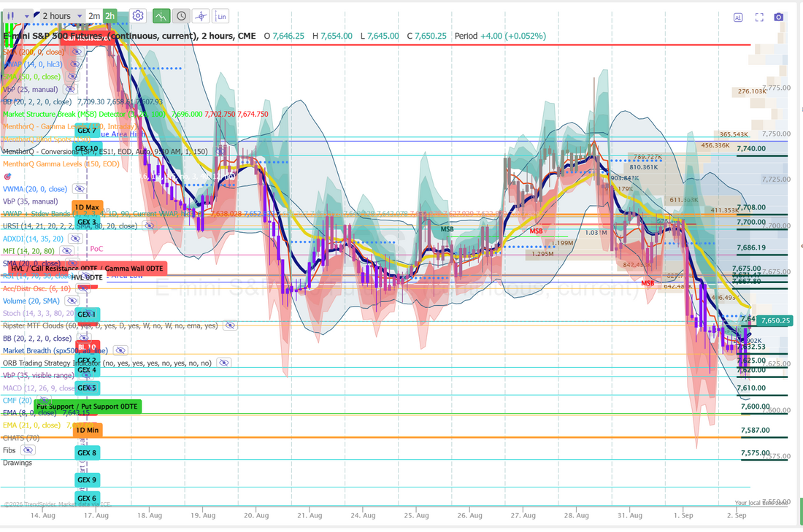803x532 pixels.
Task: Show or hide Market Breadth indicator
Action: (x=120, y=350)
